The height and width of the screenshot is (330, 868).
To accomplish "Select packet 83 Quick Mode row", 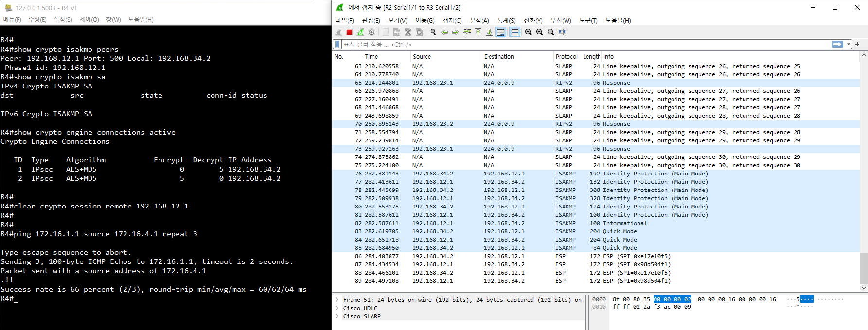I will 596,231.
